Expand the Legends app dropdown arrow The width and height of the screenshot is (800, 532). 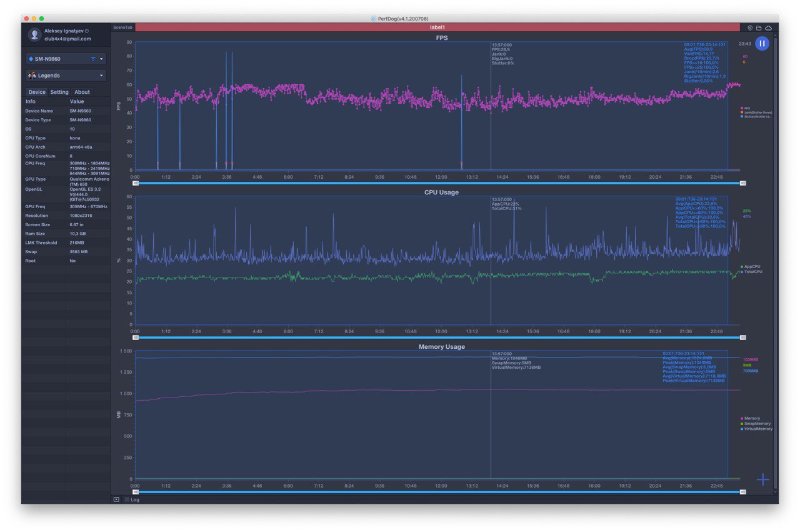[101, 76]
